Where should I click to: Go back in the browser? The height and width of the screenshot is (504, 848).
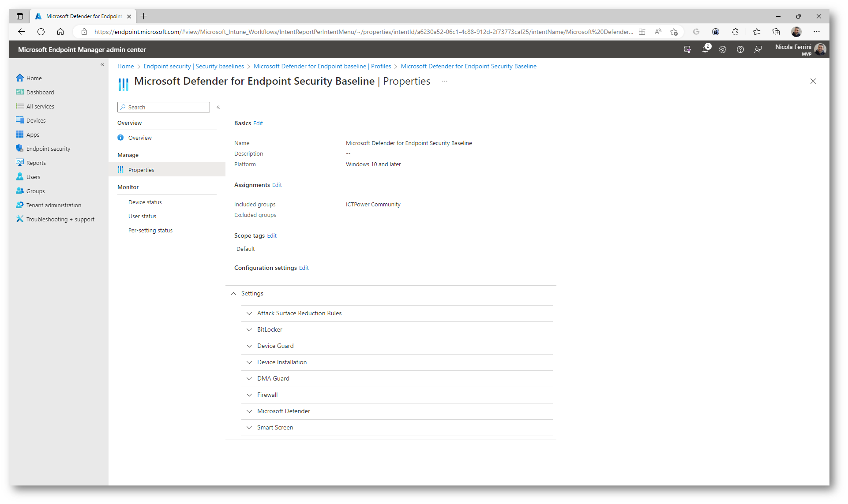tap(22, 32)
